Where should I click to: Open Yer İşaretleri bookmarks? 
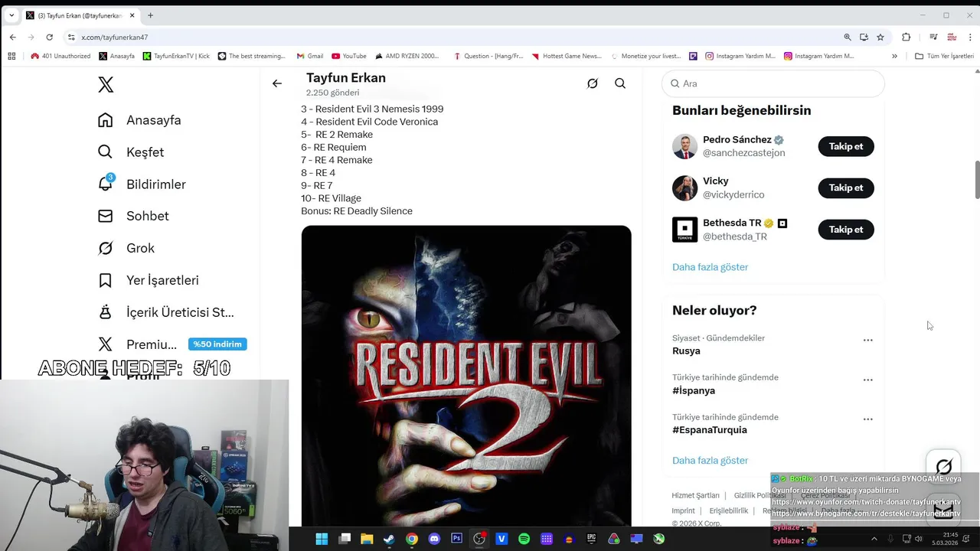pyautogui.click(x=149, y=280)
